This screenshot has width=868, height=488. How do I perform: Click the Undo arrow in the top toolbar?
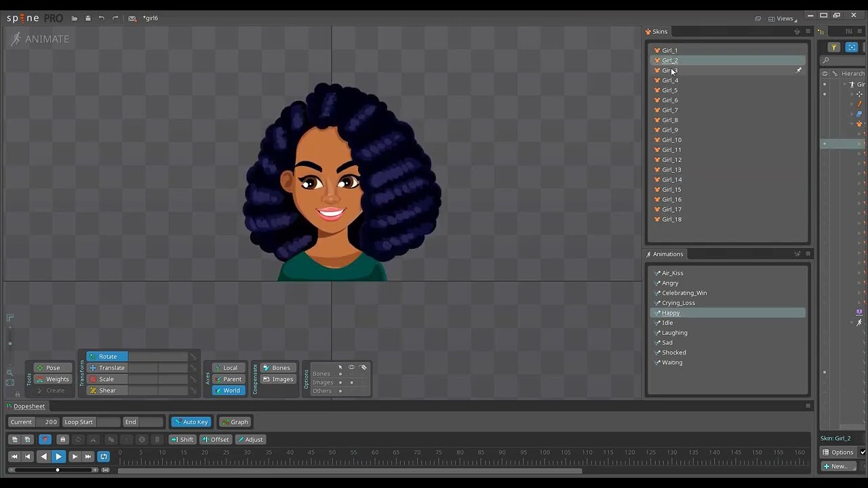102,18
